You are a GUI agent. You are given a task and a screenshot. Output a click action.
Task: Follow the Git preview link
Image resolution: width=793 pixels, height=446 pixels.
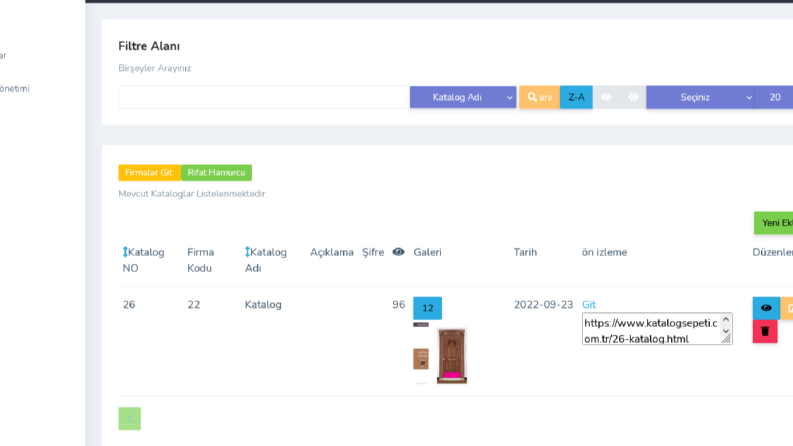pos(589,304)
